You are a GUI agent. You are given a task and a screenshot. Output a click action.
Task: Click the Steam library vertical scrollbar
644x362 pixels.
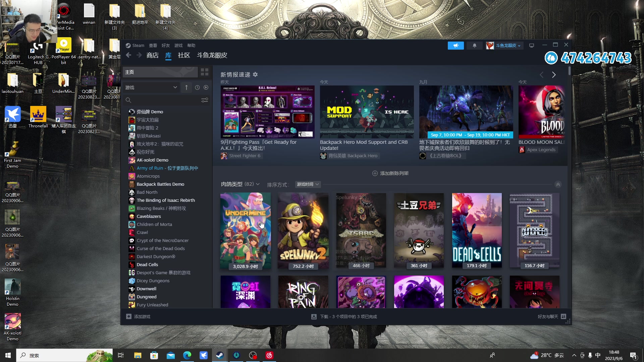[570, 70]
